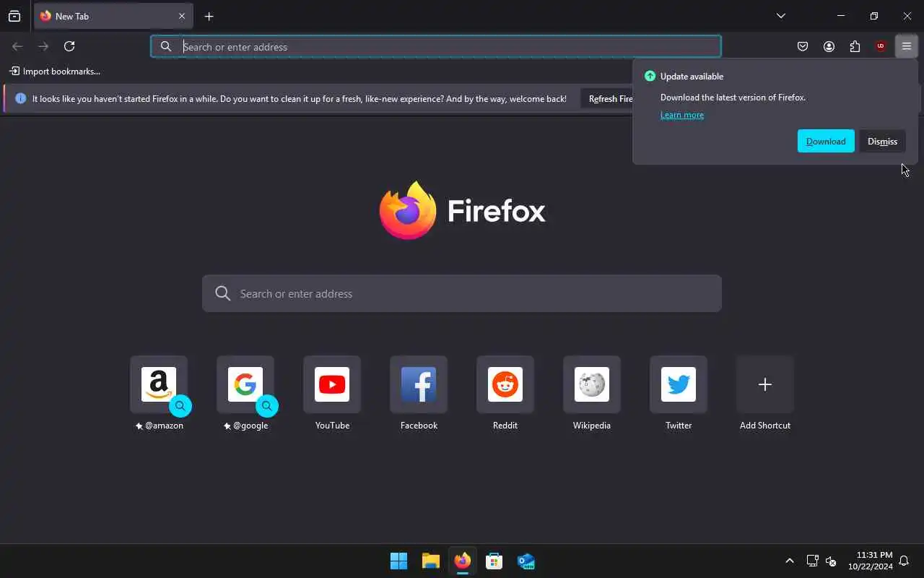Viewport: 924px width, 578px height.
Task: Save page to Pocket icon
Action: click(x=803, y=46)
